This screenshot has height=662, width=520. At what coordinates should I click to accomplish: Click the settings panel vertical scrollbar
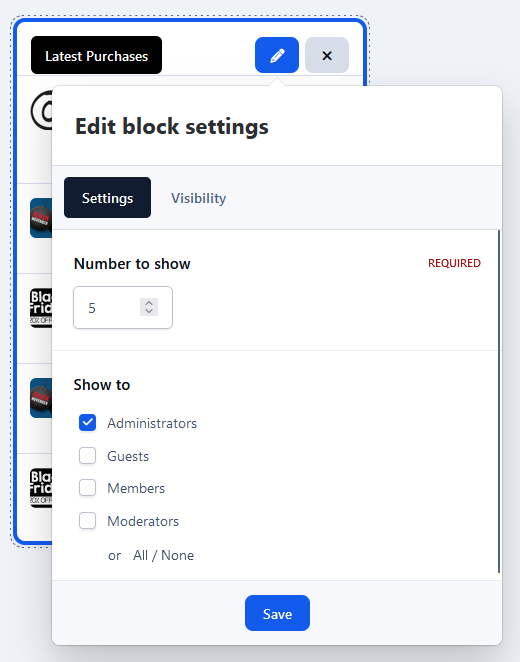click(499, 401)
